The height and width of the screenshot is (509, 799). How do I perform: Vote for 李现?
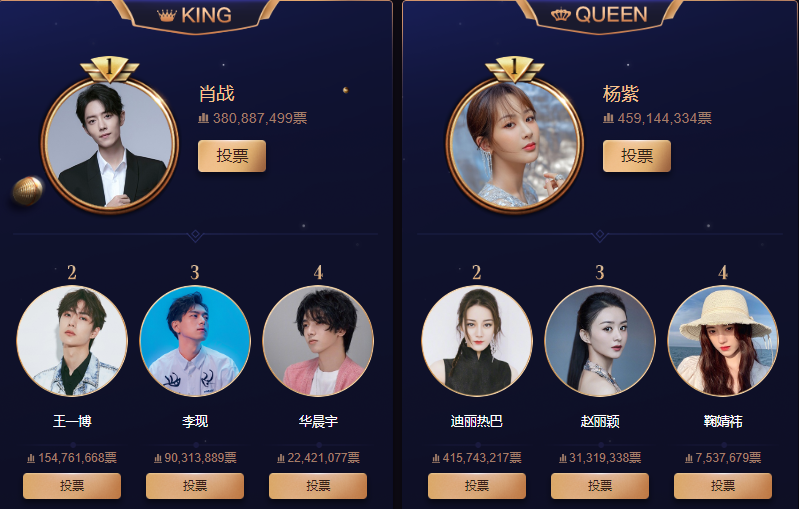(195, 486)
